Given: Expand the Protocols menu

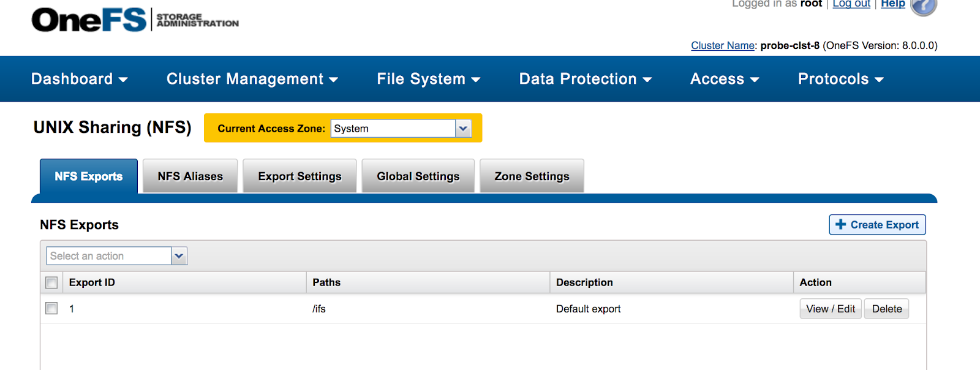Looking at the screenshot, I should [841, 79].
